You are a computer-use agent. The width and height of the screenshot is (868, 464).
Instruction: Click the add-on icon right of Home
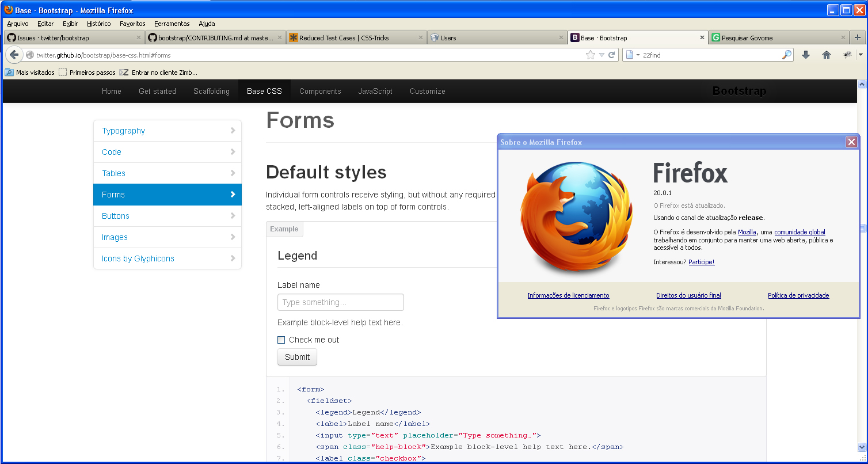847,55
